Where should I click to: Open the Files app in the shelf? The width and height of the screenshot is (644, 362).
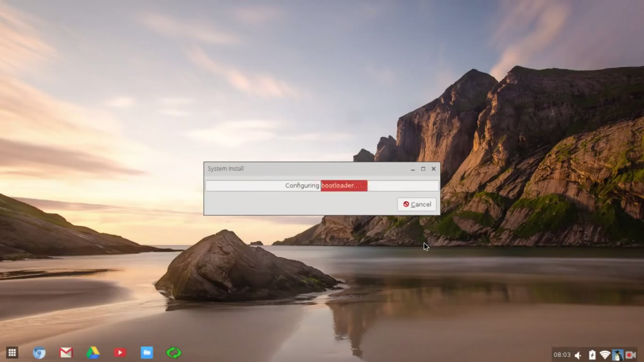click(147, 353)
